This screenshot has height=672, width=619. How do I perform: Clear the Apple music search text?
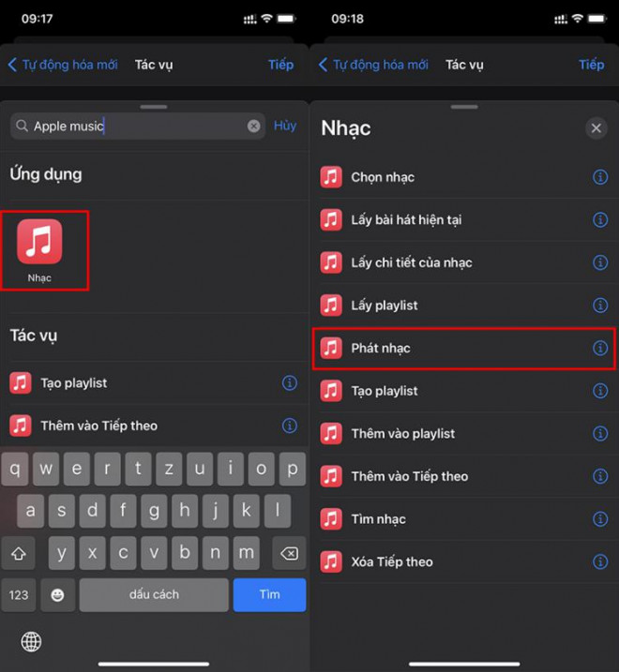[x=254, y=126]
